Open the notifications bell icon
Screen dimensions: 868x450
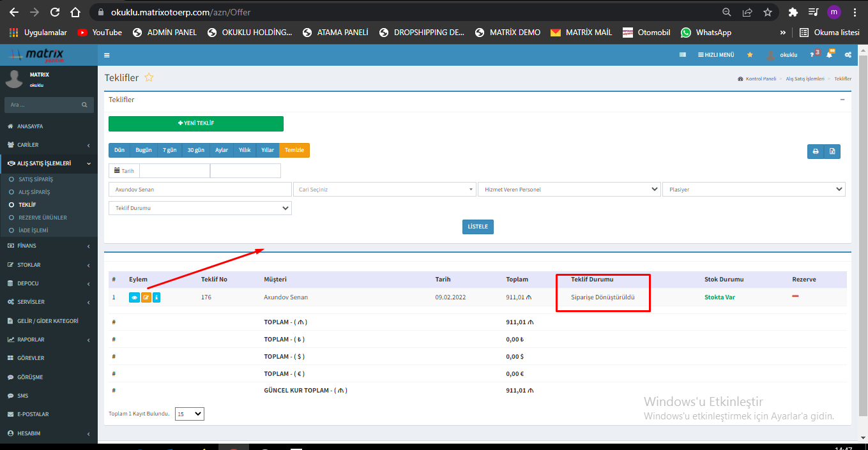pos(829,55)
